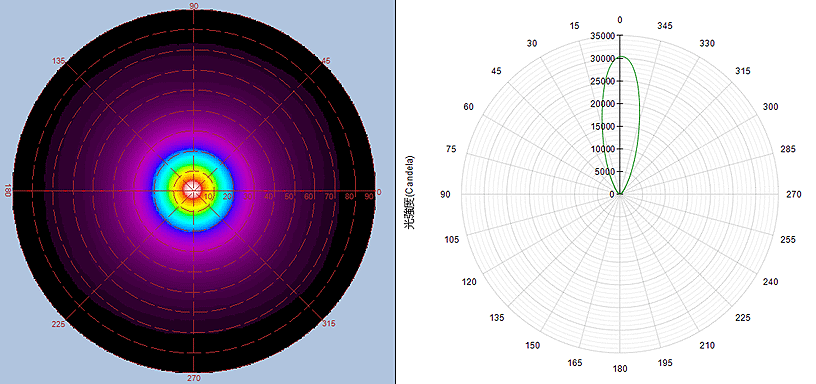Image resolution: width=816 pixels, height=384 pixels.
Task: Select the 35000 scale value on the polar plot
Action: pos(602,36)
